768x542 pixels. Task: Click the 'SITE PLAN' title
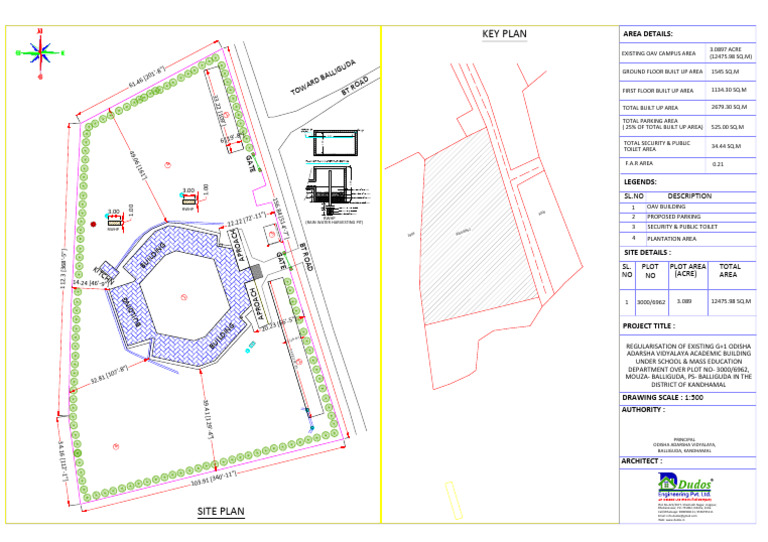(x=221, y=511)
